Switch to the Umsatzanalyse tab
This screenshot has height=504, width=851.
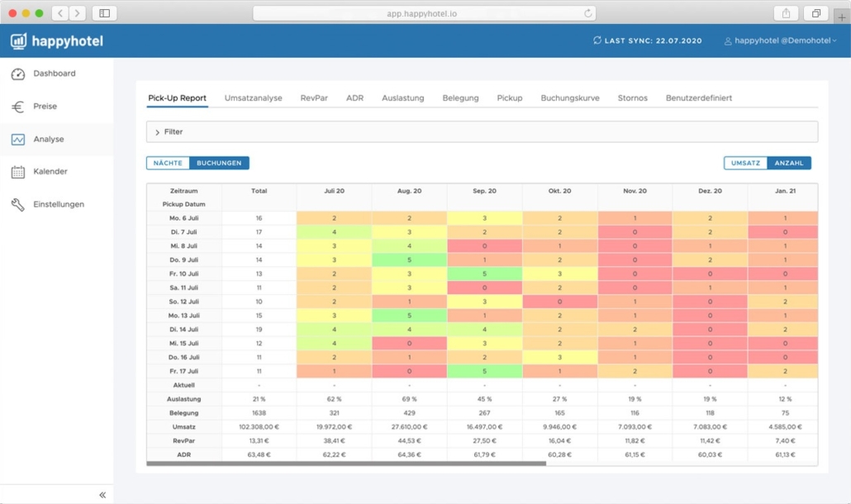tap(254, 97)
